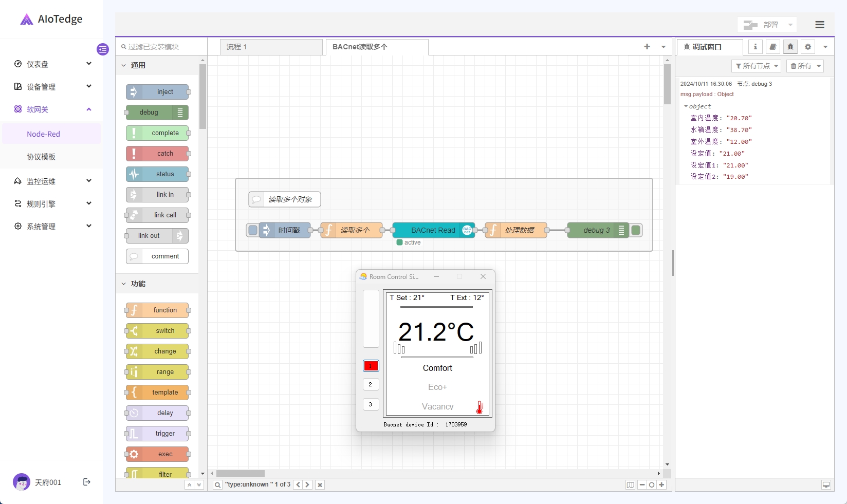
Task: Clear debug messages with 所有 button
Action: (x=804, y=66)
